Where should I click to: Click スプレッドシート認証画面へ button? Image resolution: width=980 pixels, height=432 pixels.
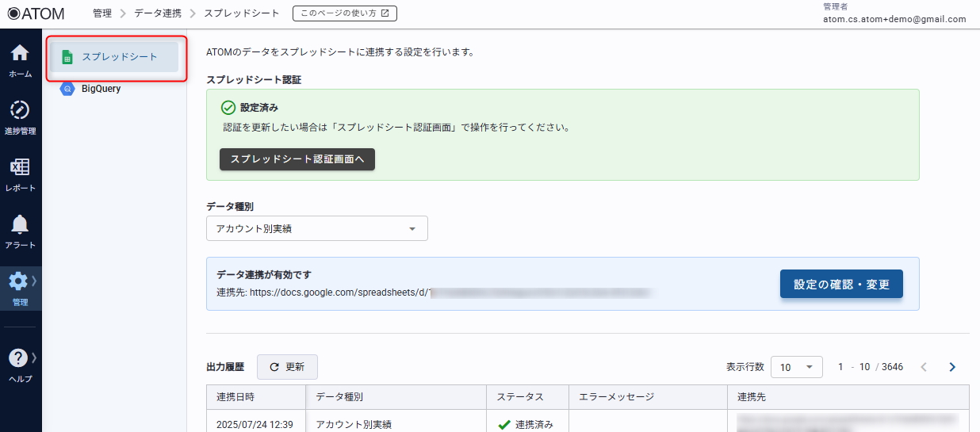click(297, 159)
